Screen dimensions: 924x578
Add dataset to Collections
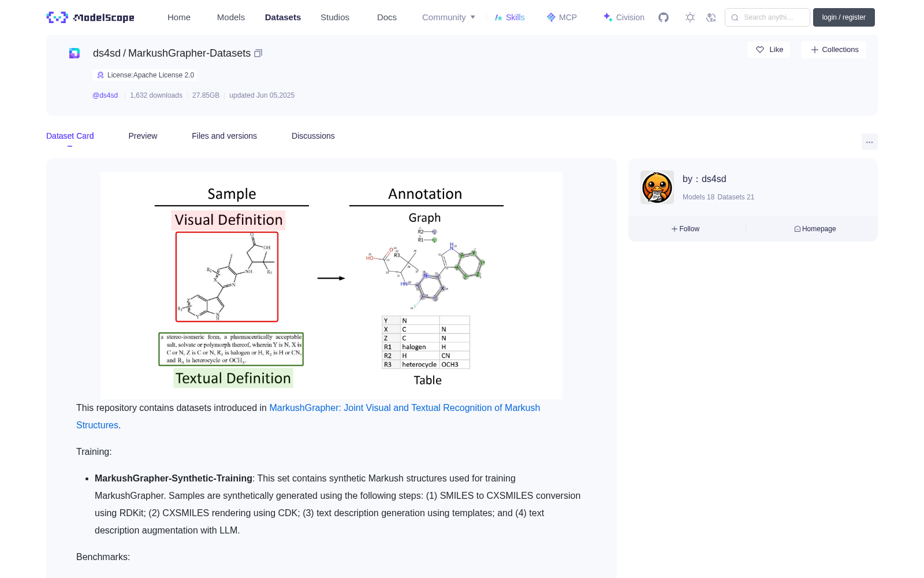click(834, 50)
